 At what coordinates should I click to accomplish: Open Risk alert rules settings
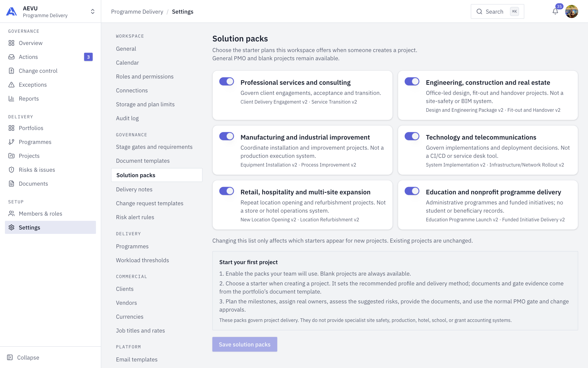135,217
